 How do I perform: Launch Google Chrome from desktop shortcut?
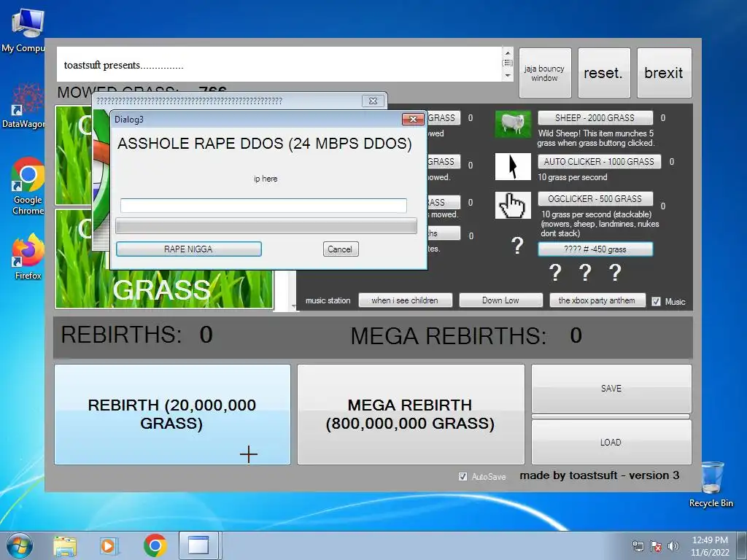(x=28, y=186)
